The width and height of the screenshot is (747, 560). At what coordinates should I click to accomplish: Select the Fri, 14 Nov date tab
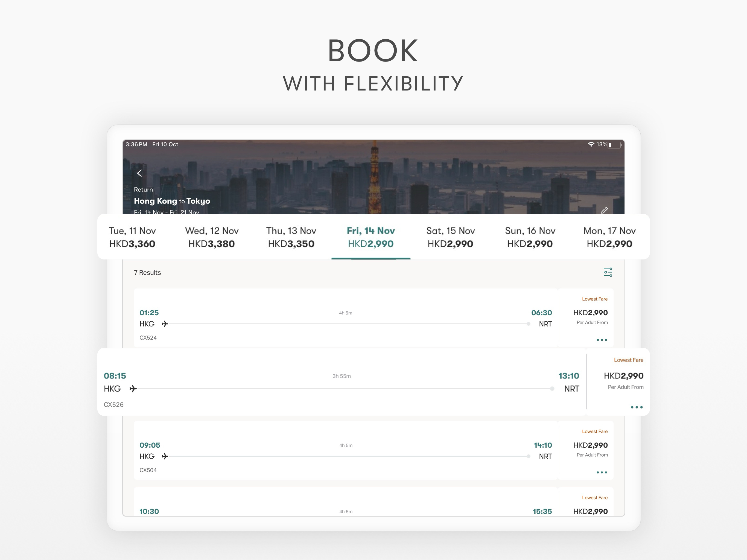pyautogui.click(x=371, y=237)
